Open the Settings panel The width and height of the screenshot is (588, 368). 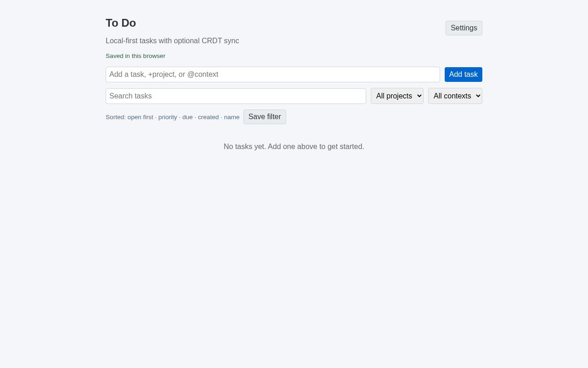click(464, 28)
